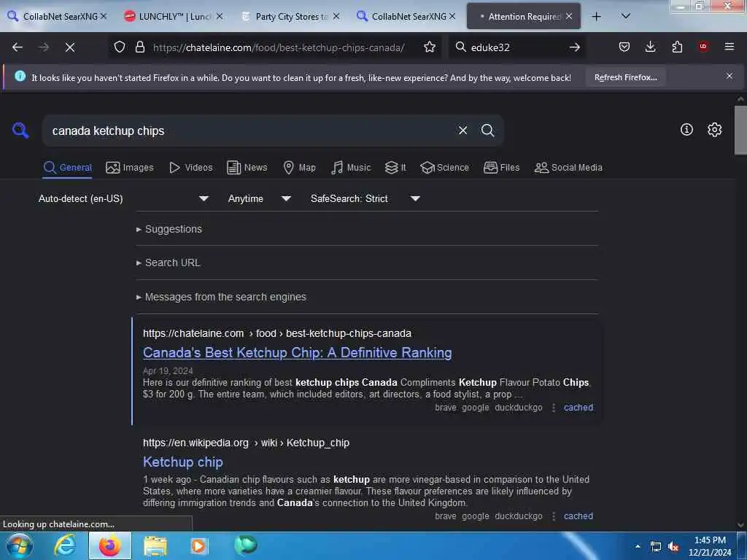Click the chatelaine.com result URL text
Screen dimensions: 747x560
point(276,333)
